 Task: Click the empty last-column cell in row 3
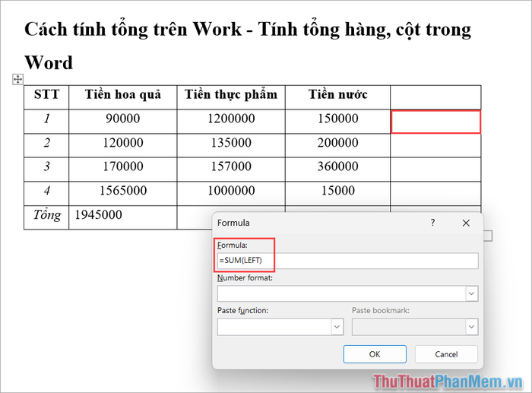435,170
